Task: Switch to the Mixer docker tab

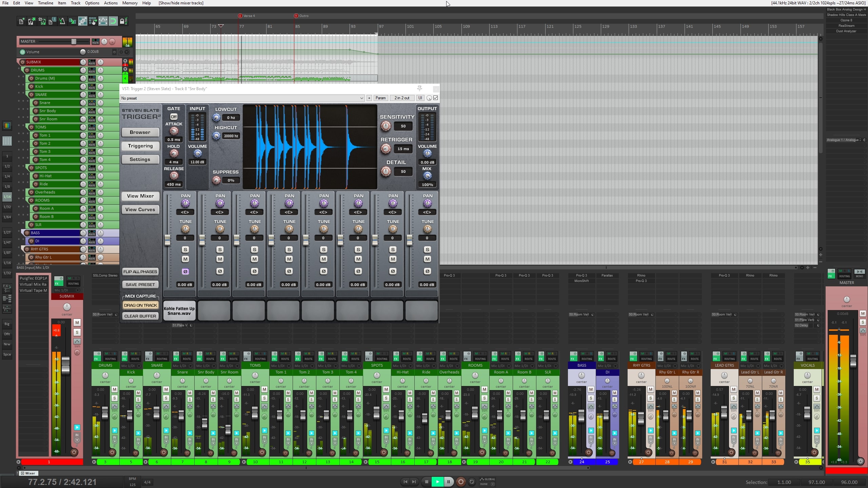Action: click(x=28, y=473)
